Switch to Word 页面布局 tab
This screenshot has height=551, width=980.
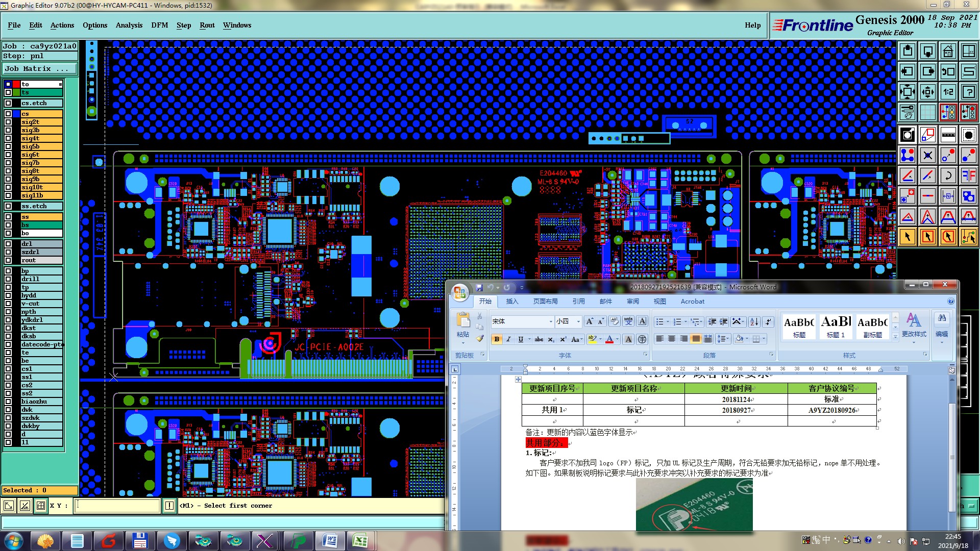(545, 302)
